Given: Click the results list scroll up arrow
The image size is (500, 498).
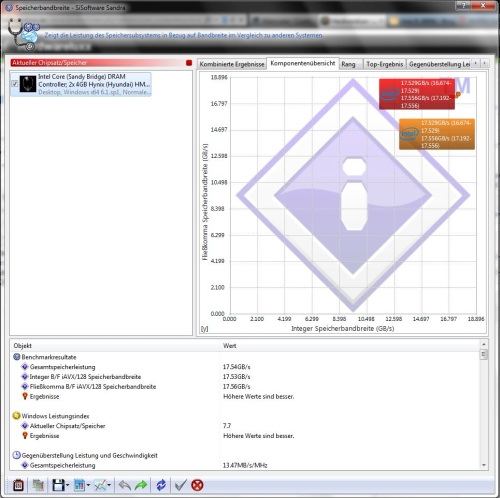Looking at the screenshot, I should click(484, 344).
